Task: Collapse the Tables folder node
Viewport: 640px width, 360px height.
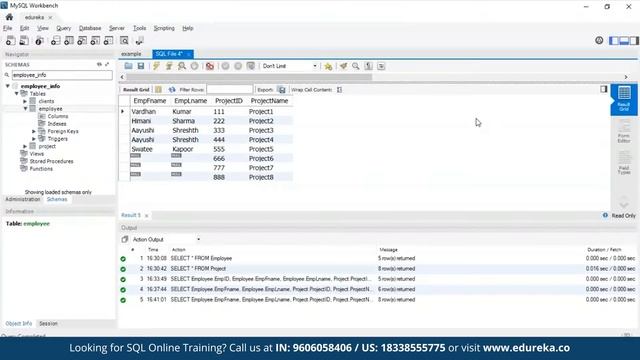Action: [17, 93]
